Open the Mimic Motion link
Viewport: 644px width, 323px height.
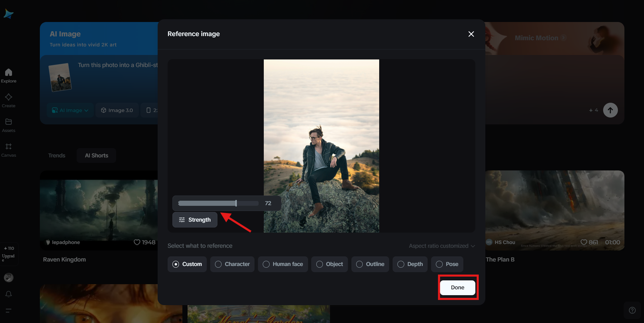pyautogui.click(x=540, y=38)
